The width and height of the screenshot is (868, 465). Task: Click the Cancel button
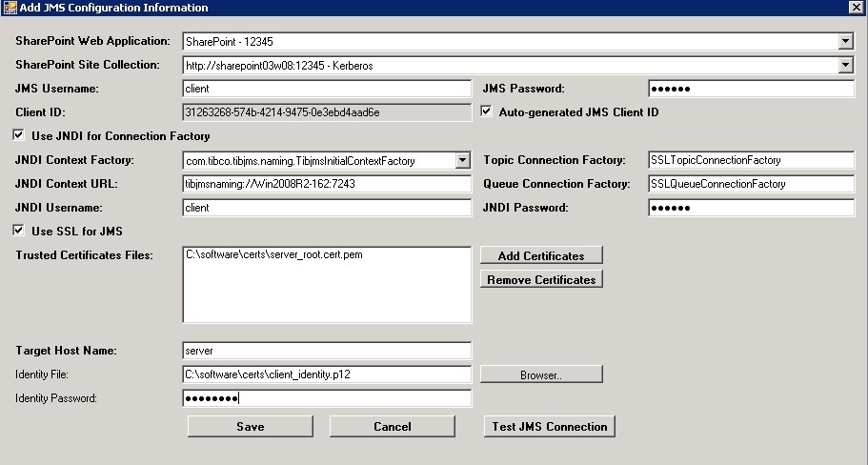pyautogui.click(x=392, y=427)
